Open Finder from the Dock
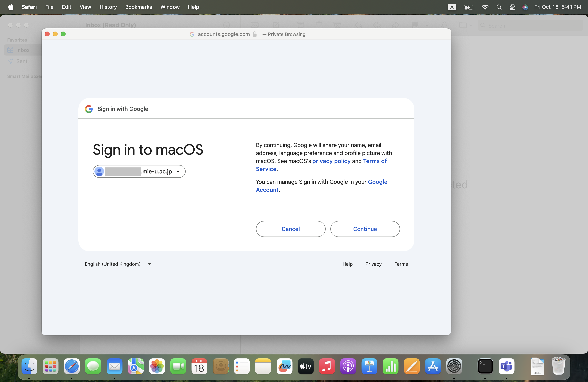This screenshot has height=382, width=588. 29,366
